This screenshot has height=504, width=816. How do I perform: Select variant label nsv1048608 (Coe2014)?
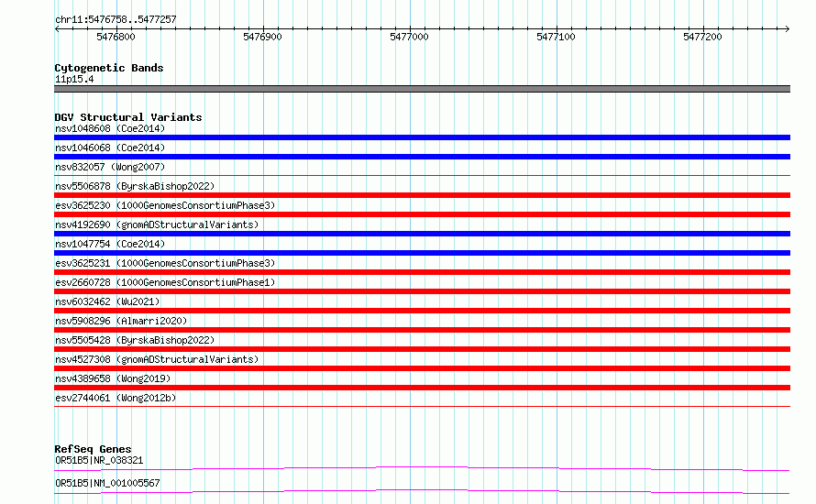pyautogui.click(x=110, y=128)
